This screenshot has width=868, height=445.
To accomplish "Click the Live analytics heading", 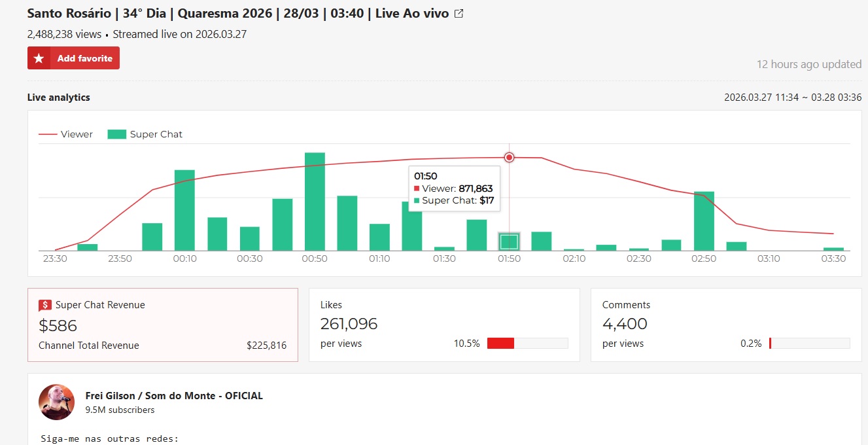I will click(59, 98).
